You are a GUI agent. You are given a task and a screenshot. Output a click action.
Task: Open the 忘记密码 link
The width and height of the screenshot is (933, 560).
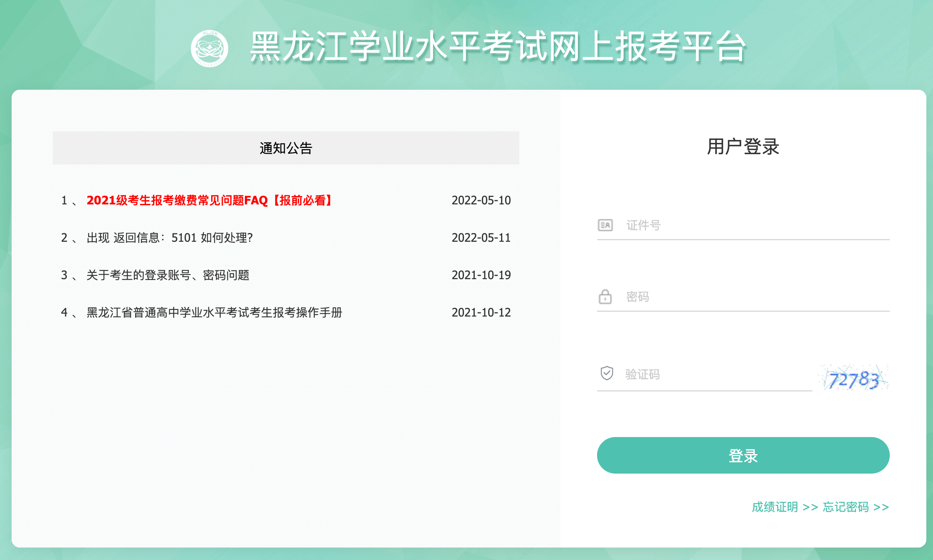[x=855, y=507]
